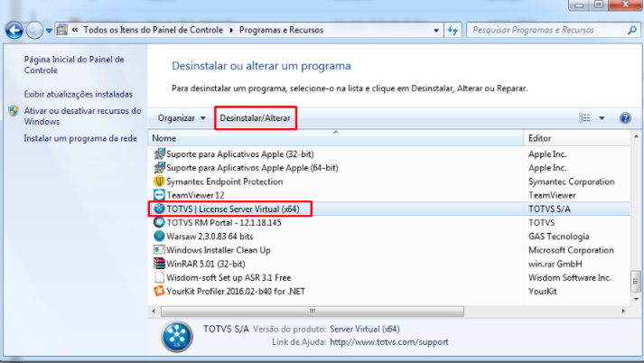Open 'Instalar um programa da rede'
This screenshot has height=363, width=644.
(x=80, y=138)
